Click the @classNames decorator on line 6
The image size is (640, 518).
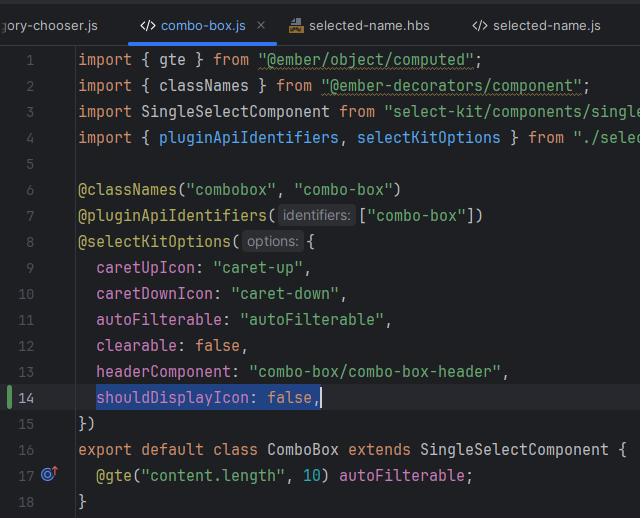[x=127, y=190]
